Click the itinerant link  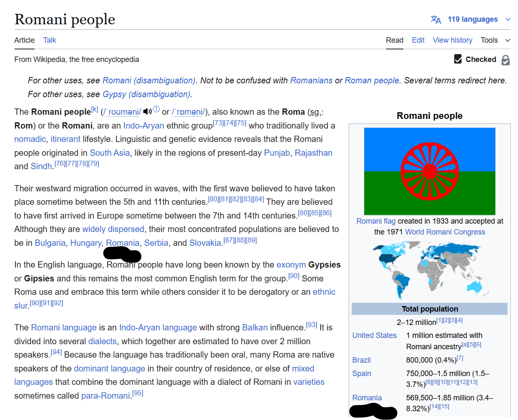(66, 139)
